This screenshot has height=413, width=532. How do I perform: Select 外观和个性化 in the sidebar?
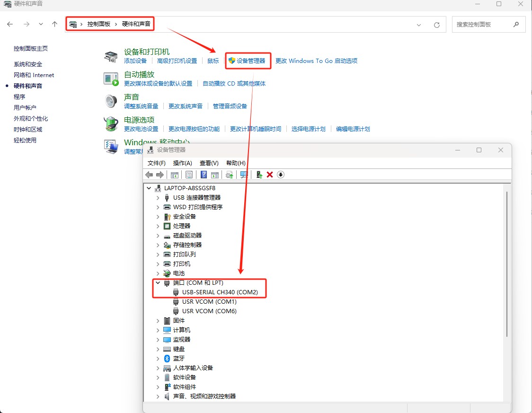(x=31, y=118)
